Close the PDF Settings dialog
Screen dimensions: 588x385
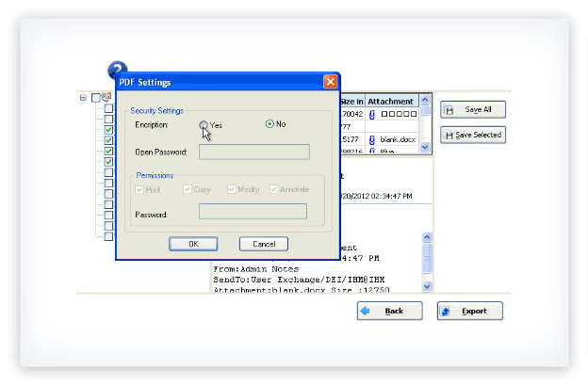[330, 82]
